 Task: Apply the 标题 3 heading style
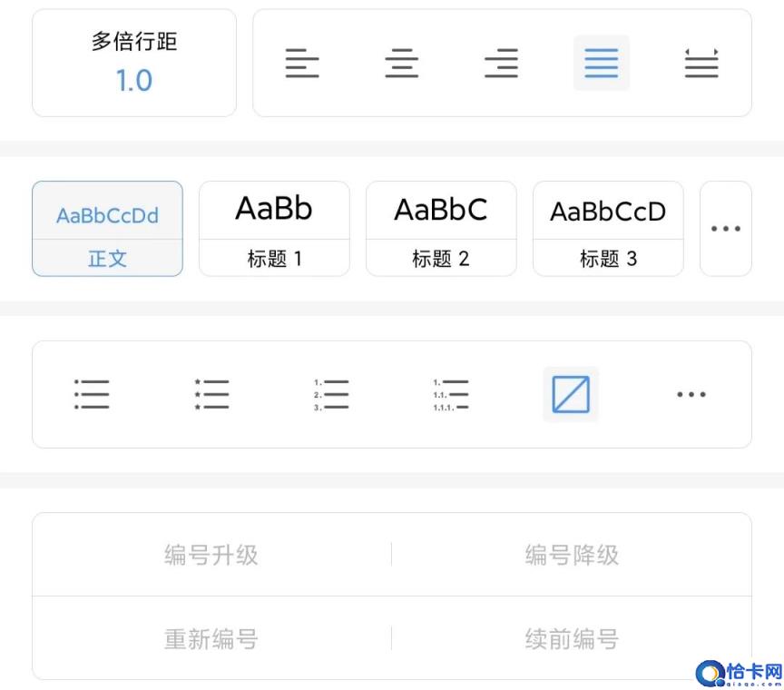click(608, 228)
